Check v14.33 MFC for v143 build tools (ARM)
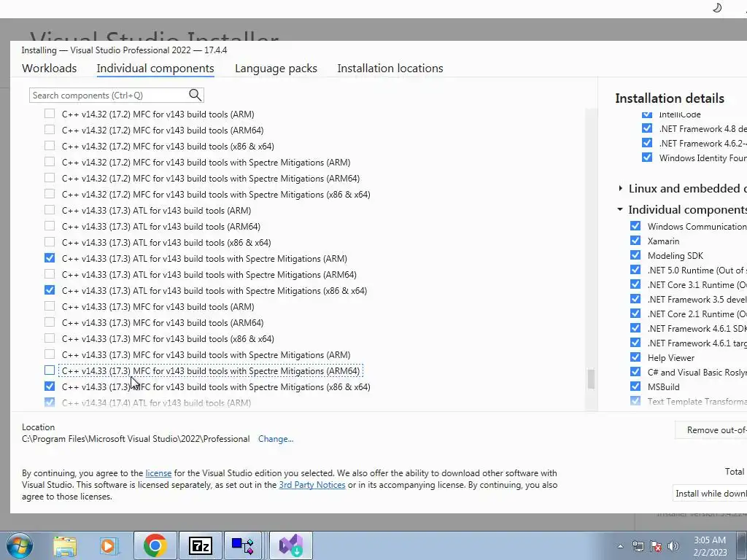The height and width of the screenshot is (560, 747). click(x=50, y=306)
